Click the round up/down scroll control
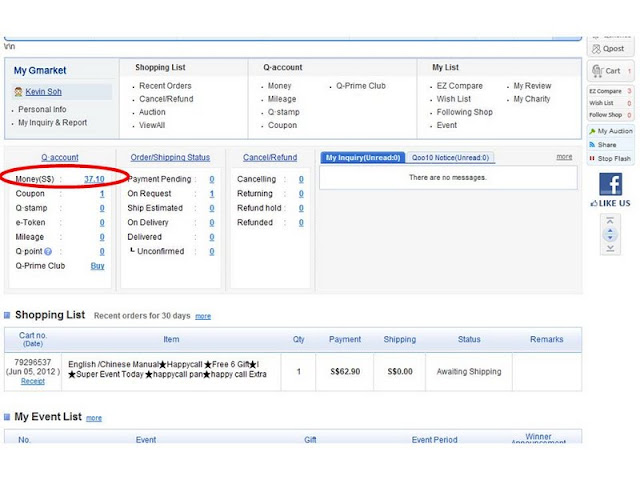Screen dimensions: 640x480 click(610, 234)
